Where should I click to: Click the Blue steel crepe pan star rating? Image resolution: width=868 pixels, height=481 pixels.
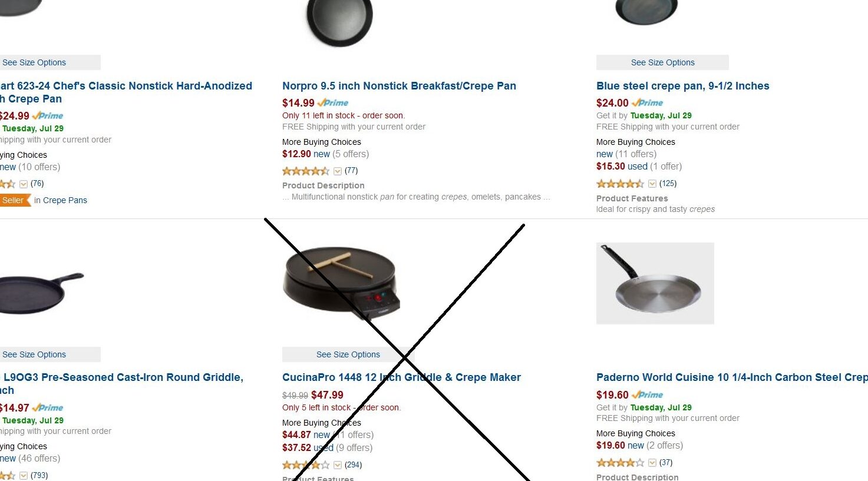tap(620, 184)
